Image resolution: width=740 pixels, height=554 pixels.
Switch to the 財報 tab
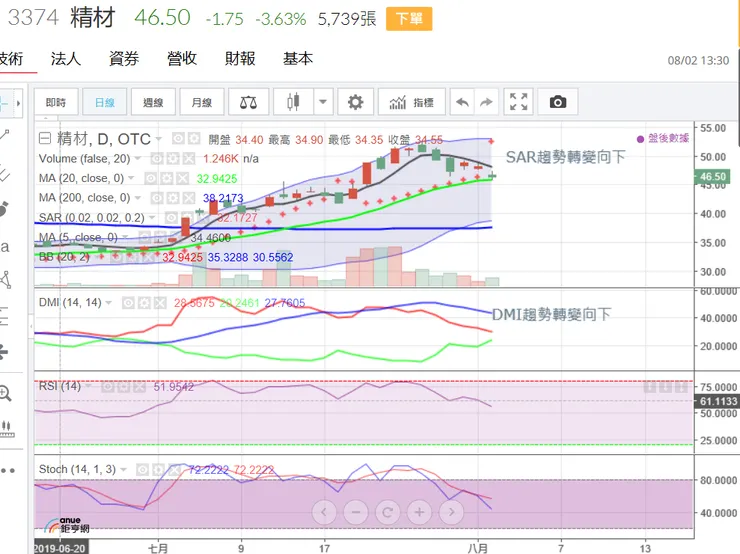(x=240, y=59)
